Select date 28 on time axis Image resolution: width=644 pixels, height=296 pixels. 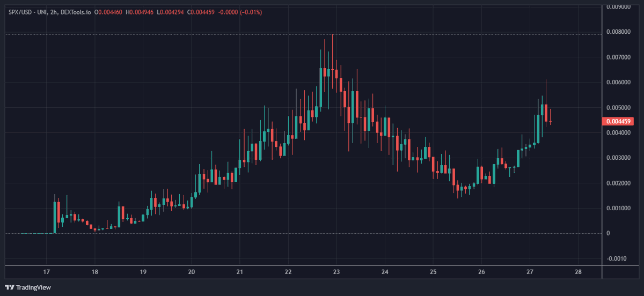[578, 271]
